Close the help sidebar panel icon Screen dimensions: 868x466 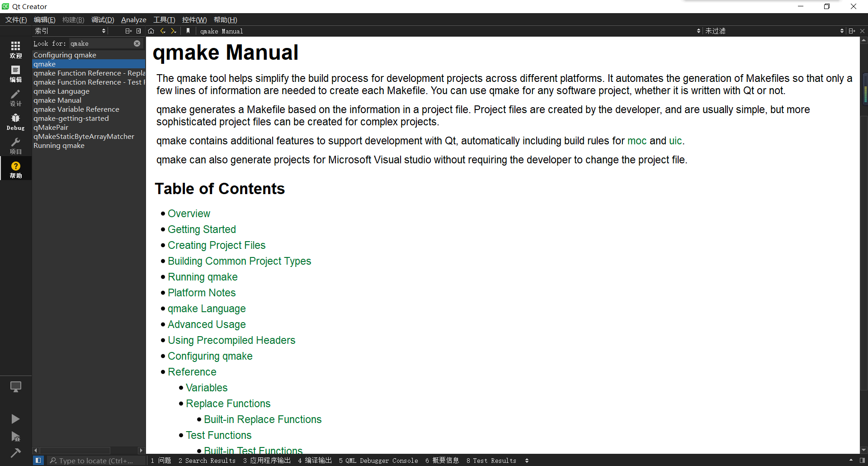(139, 31)
